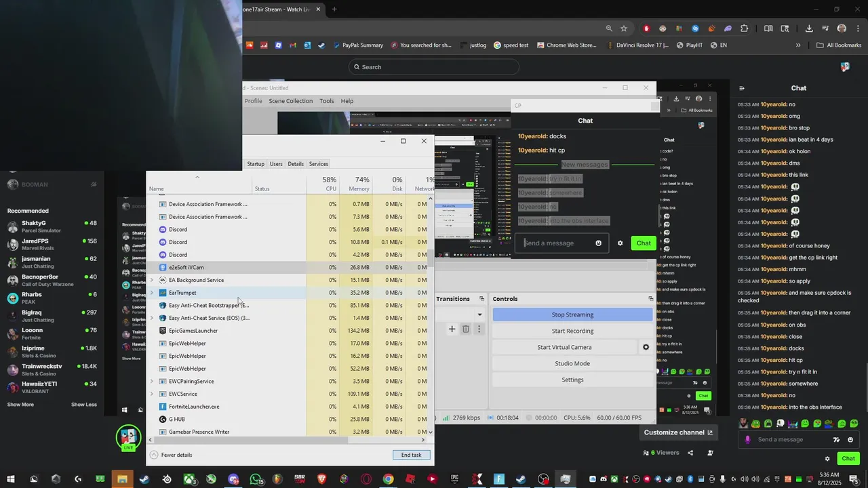Open OBS Tools menu
This screenshot has height=488, width=868.
pos(327,101)
